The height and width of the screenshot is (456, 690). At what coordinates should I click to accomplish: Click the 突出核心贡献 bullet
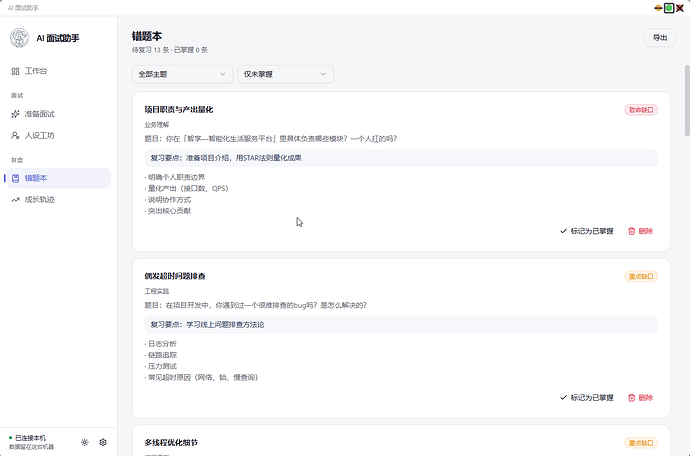(168, 211)
